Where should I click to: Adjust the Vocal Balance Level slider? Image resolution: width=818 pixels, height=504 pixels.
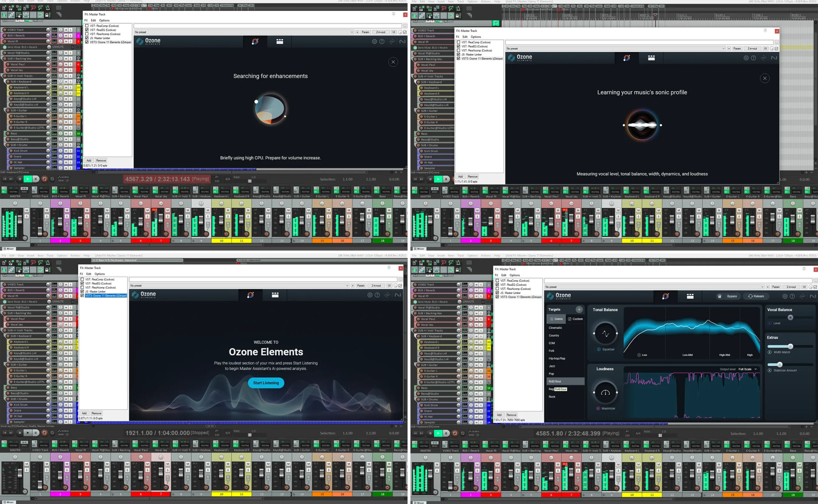pyautogui.click(x=790, y=317)
